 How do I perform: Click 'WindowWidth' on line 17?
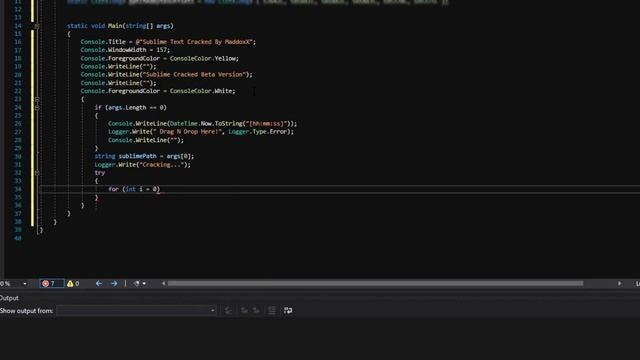(x=127, y=50)
